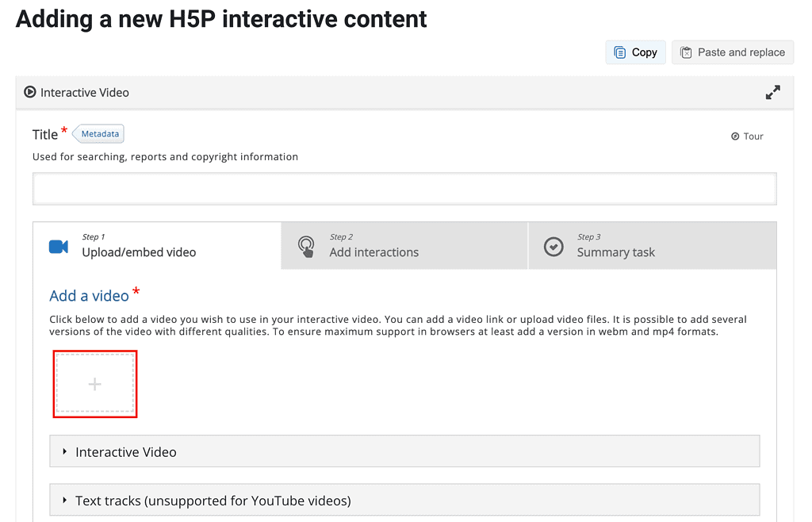Screen dimensions: 812x522
Task: Click the 'Add a video' heading
Action: coord(89,296)
